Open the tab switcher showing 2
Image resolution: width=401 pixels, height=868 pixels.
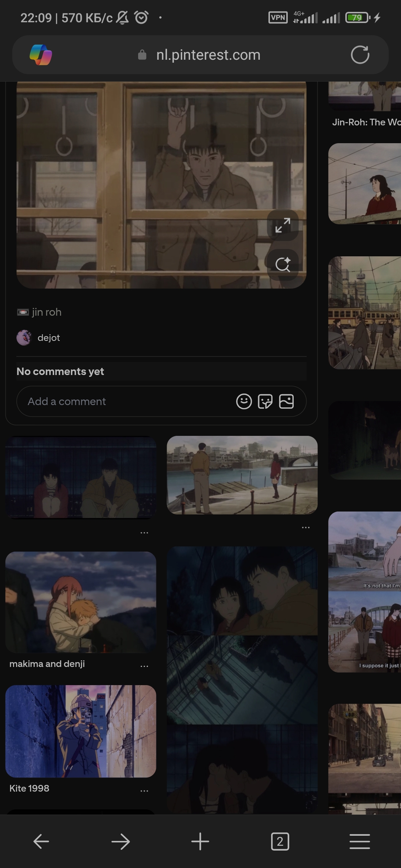(280, 841)
